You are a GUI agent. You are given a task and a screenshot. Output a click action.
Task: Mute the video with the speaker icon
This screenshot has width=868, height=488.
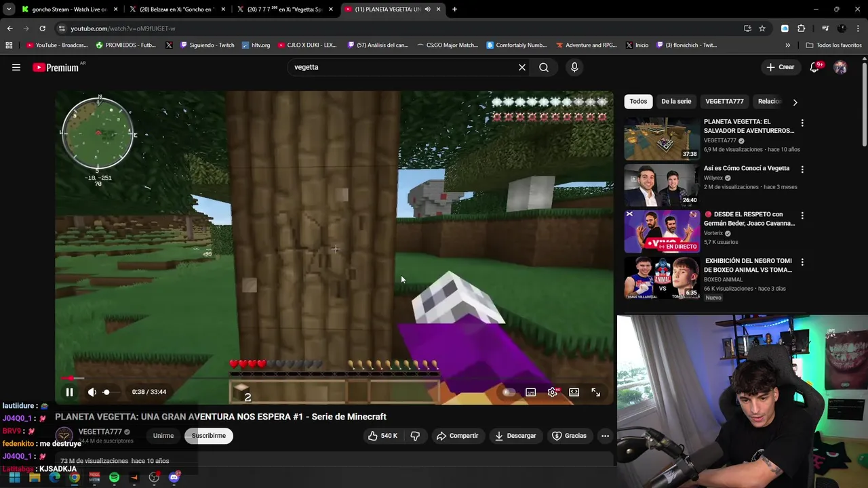coord(92,392)
